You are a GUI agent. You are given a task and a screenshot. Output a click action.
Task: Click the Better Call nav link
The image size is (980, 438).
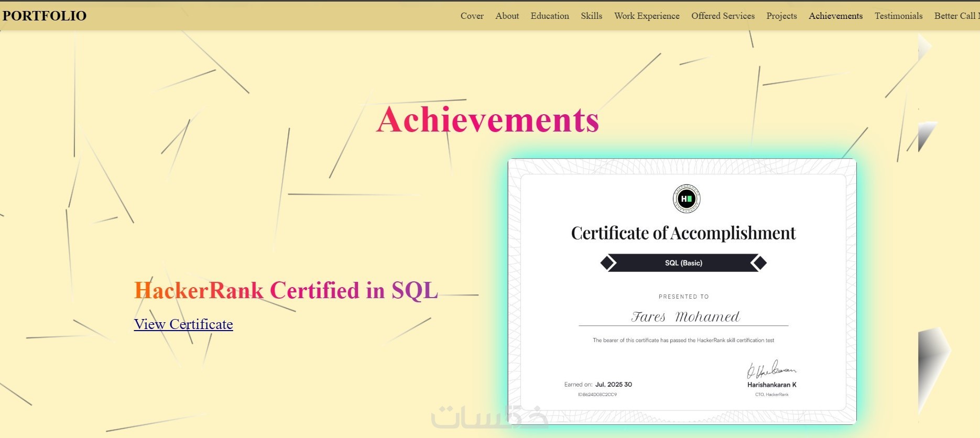coord(957,16)
